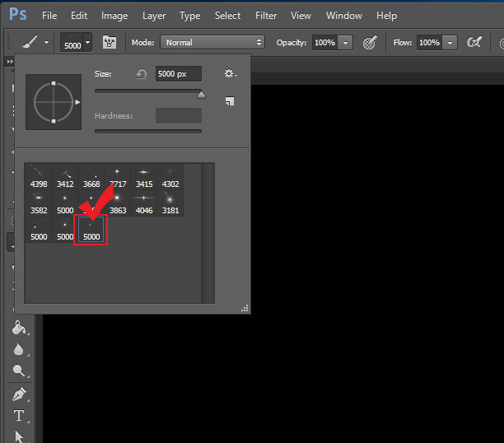Enable airbrush mode icon

(x=474, y=43)
